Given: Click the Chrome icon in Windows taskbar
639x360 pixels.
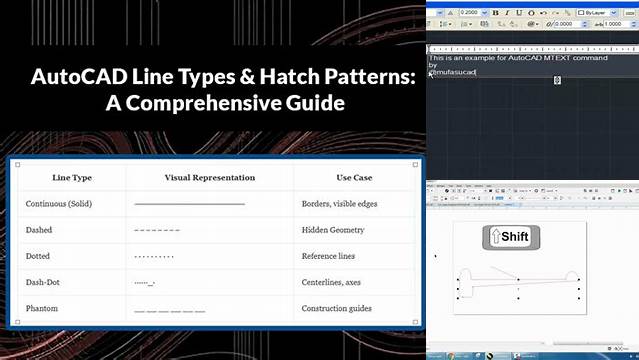Looking at the screenshot, I should pos(450,356).
